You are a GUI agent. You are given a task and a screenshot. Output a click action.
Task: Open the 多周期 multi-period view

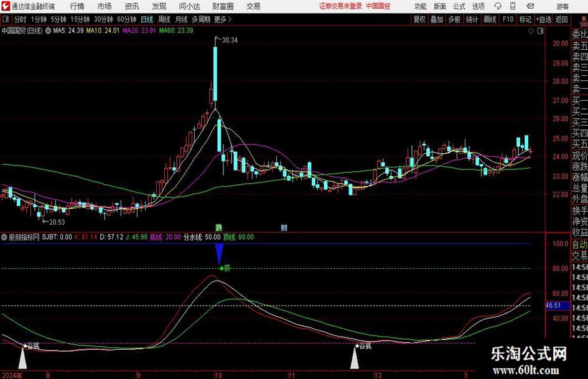(201, 19)
